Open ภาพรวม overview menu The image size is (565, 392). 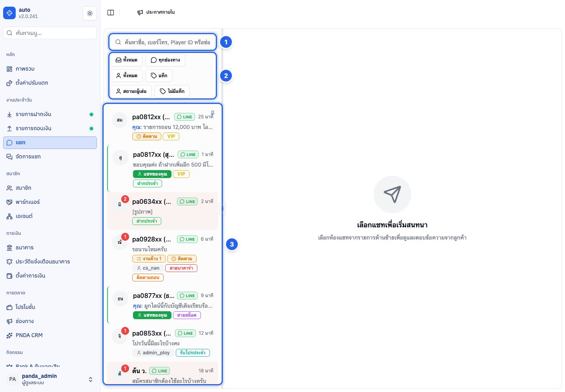tap(50, 69)
